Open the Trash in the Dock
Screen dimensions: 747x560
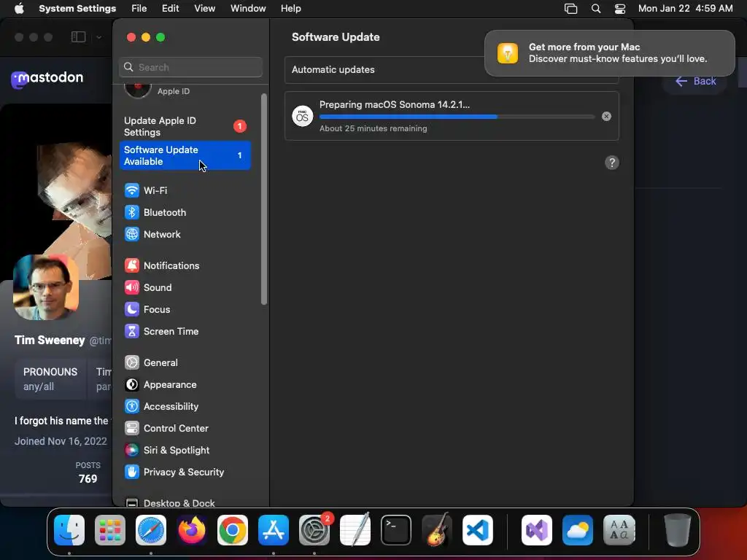pyautogui.click(x=678, y=530)
